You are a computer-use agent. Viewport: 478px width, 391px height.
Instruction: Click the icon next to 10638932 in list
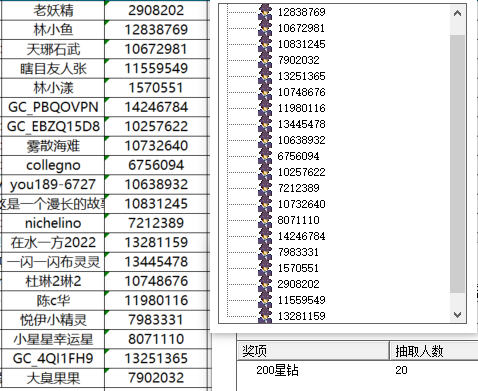[265, 140]
